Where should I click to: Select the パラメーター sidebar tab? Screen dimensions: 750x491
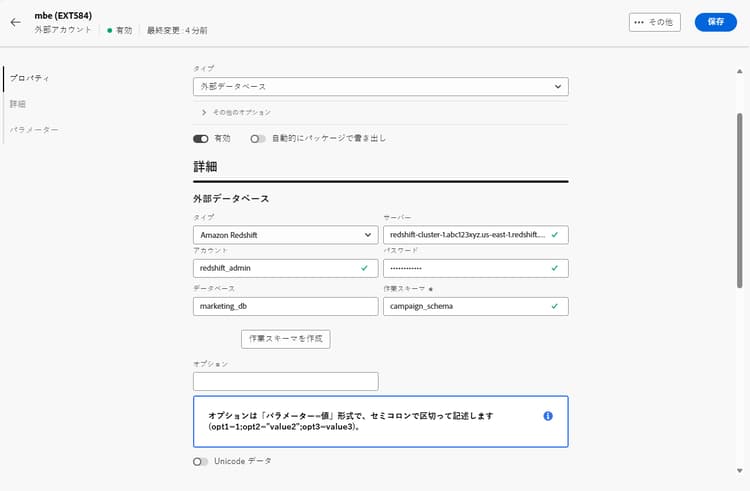point(34,130)
